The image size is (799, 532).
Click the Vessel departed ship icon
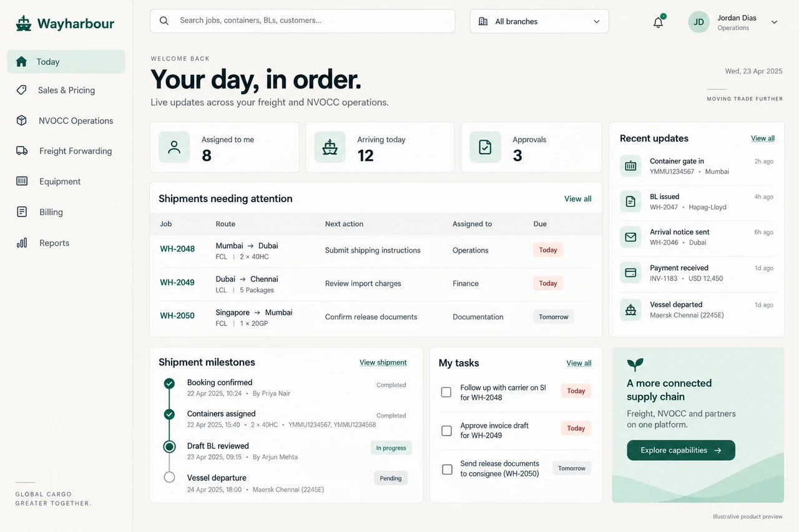[x=630, y=309]
